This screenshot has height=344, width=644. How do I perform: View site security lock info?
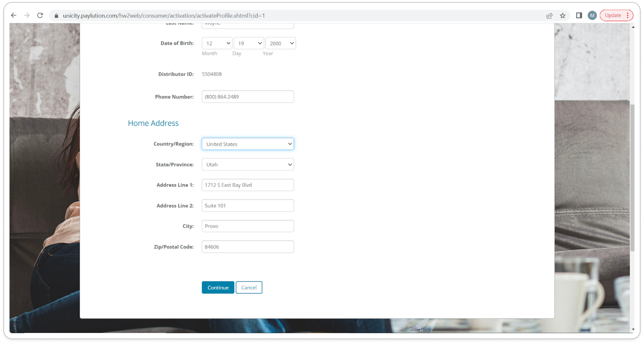(x=56, y=16)
